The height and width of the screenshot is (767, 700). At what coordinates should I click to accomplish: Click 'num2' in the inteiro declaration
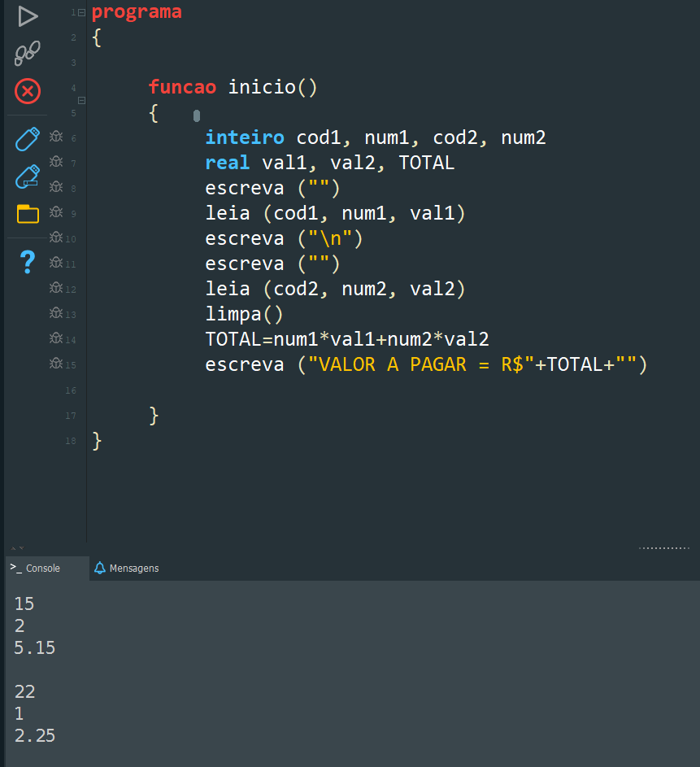click(524, 138)
